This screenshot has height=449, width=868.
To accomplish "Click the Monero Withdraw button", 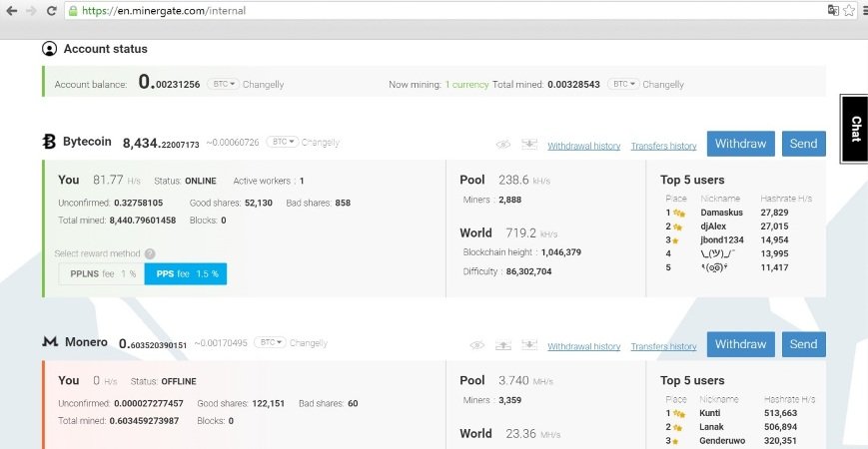I will click(x=741, y=344).
